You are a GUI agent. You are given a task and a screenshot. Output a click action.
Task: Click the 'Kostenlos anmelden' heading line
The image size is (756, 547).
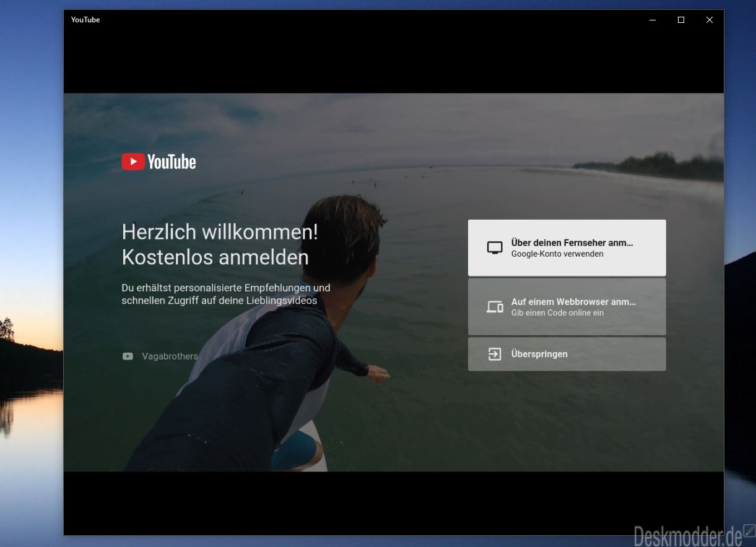[215, 257]
